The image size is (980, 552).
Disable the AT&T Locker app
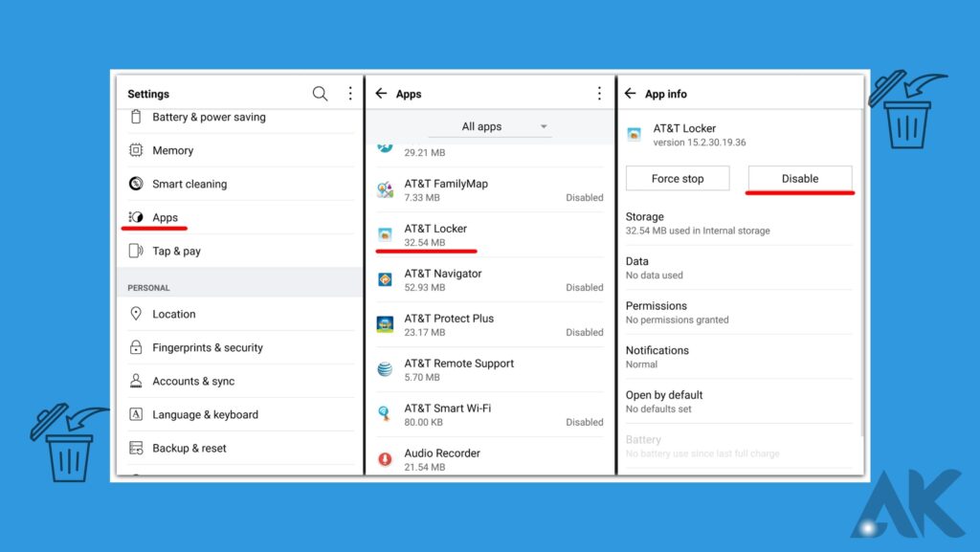(x=800, y=179)
